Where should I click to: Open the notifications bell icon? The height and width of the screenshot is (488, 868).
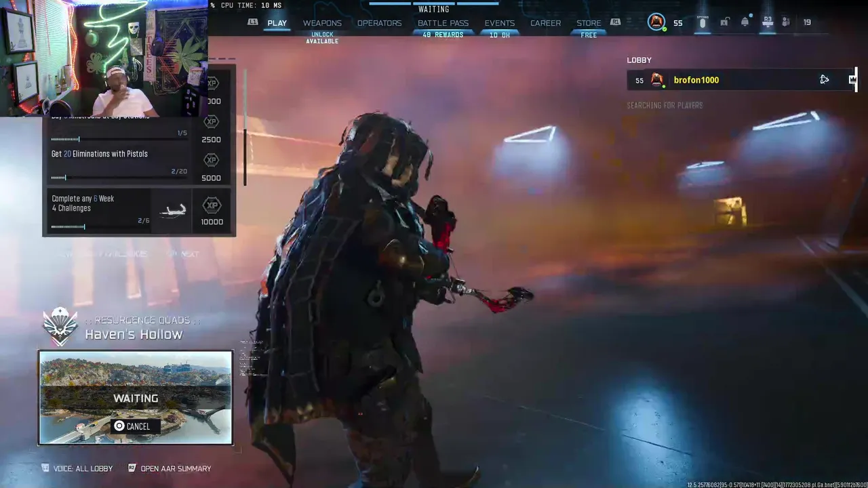point(745,22)
